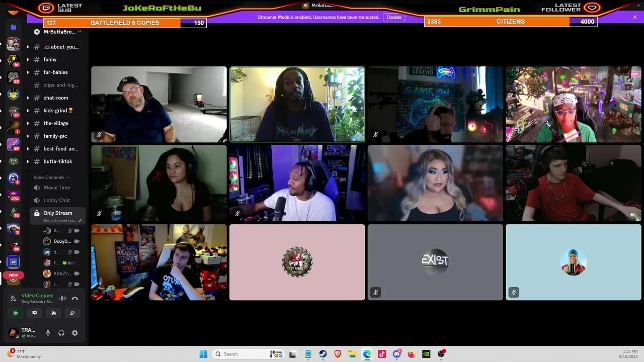Open the butta-tiktok channel
The image size is (644, 362).
(x=57, y=161)
